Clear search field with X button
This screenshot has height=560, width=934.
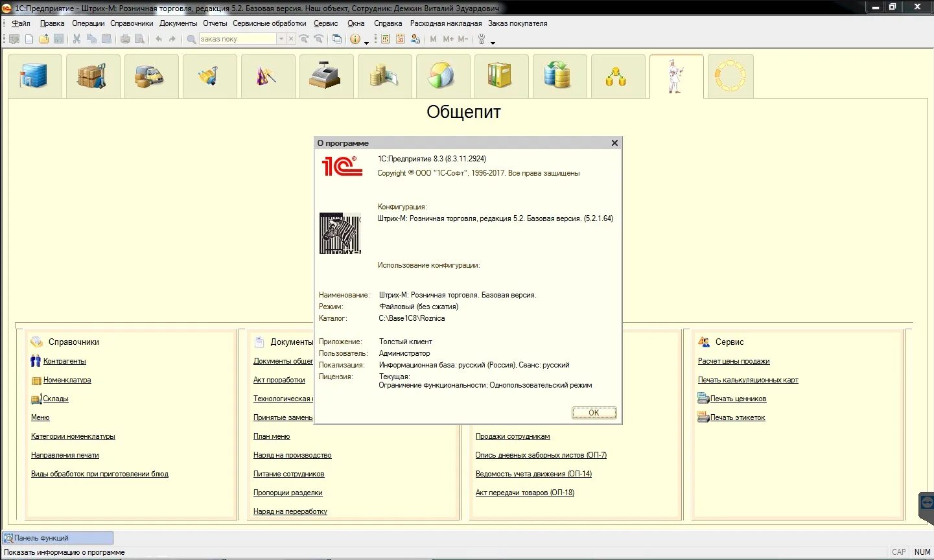[291, 39]
